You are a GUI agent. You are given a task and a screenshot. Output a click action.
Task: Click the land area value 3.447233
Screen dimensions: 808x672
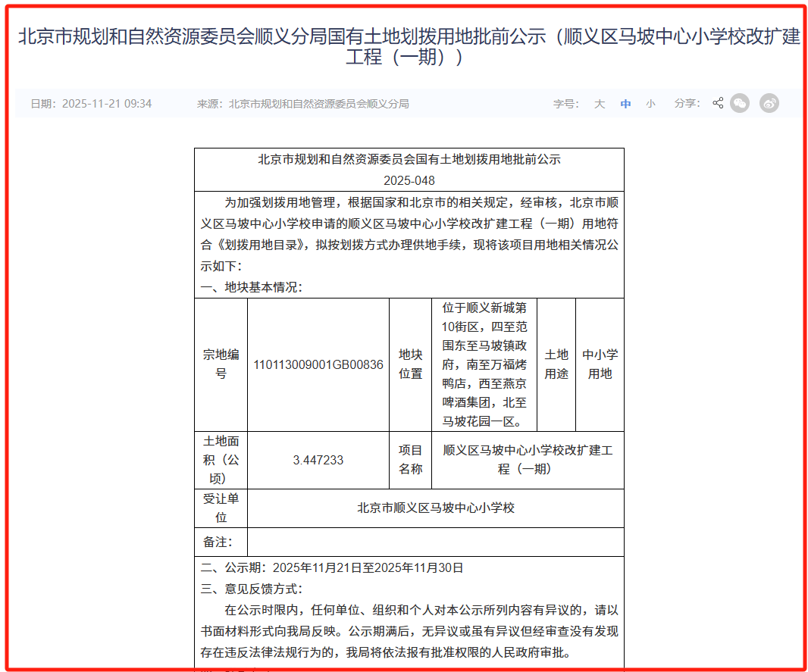[x=318, y=460]
